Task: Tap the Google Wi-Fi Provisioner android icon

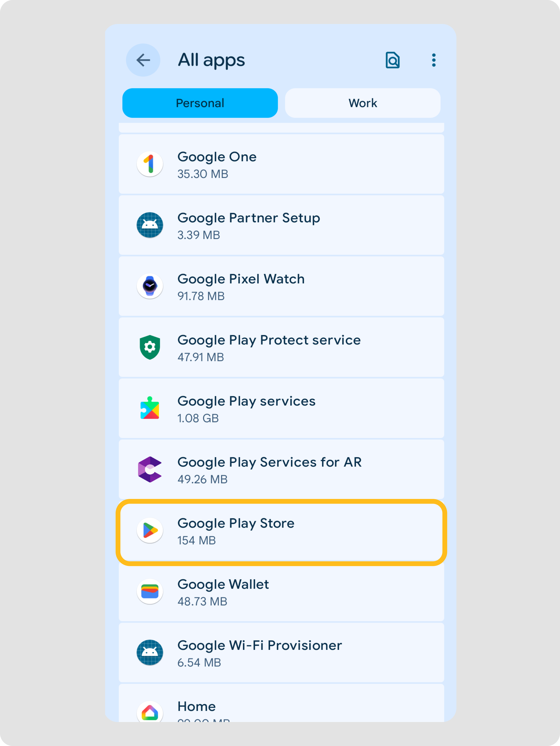Action: (x=150, y=652)
